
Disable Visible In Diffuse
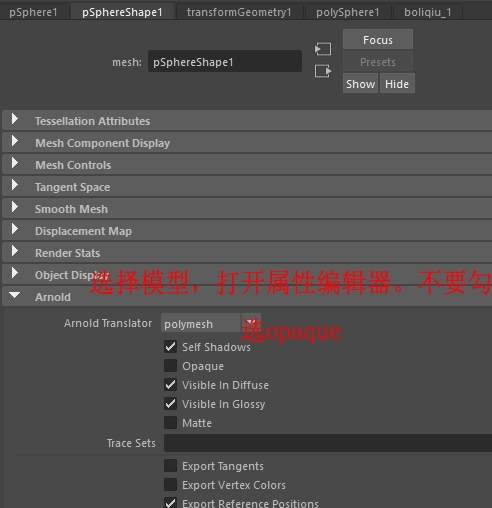coord(170,385)
